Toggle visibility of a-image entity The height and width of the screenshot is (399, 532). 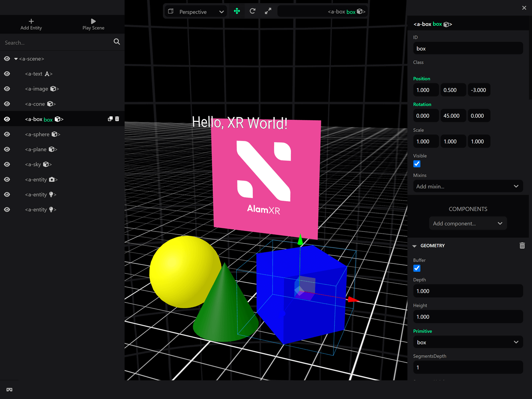(7, 89)
